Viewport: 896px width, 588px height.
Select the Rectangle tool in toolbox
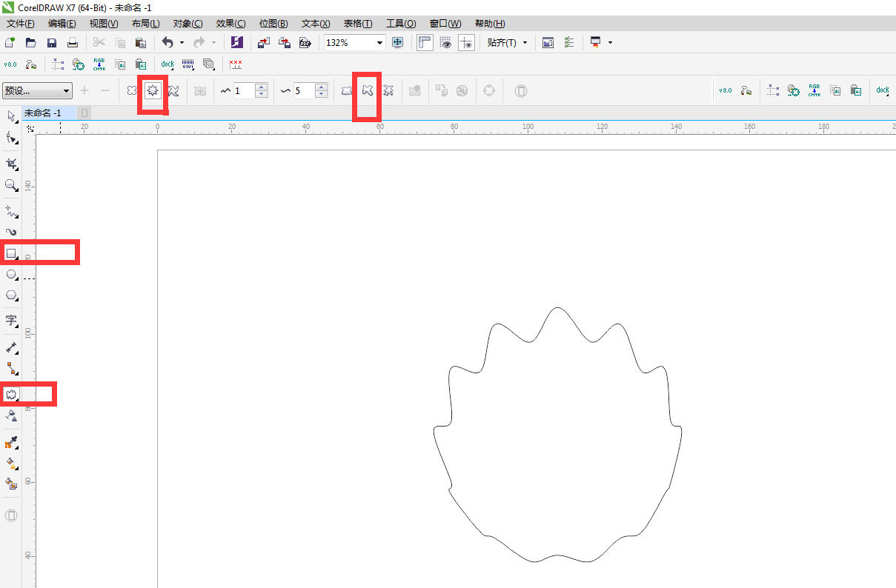click(11, 253)
